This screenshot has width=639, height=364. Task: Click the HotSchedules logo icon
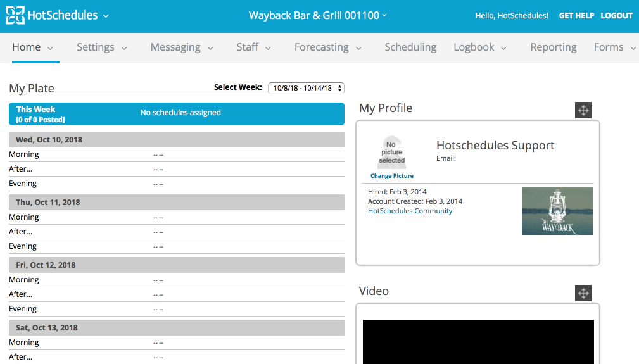pos(15,15)
